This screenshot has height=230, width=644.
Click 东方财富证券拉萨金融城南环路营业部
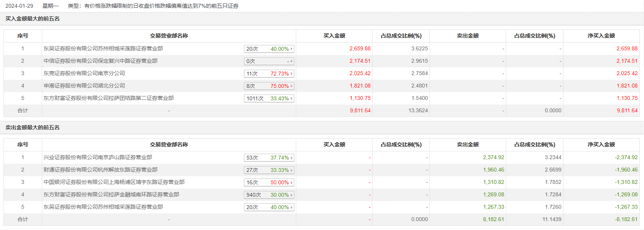coord(111,194)
